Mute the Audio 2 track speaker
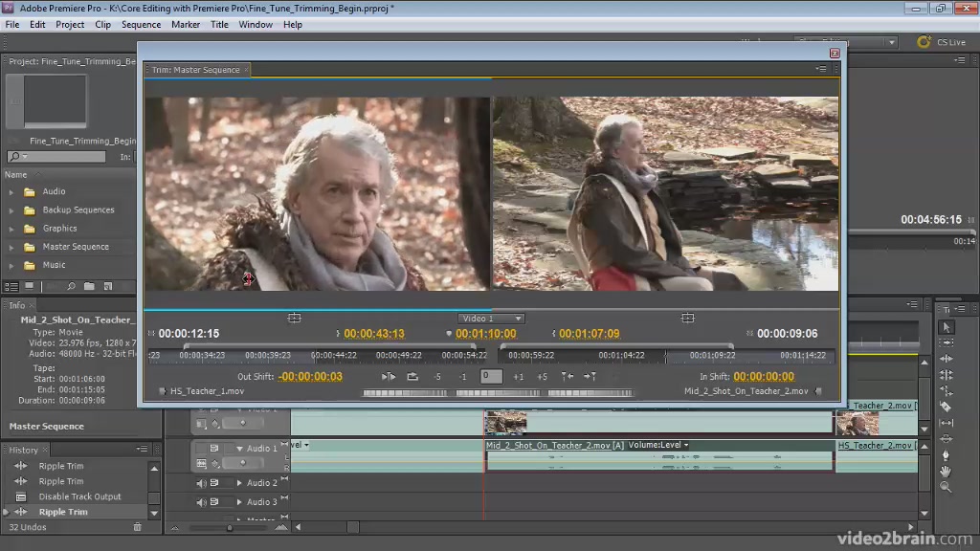Screen dimensions: 980x551 coord(201,483)
